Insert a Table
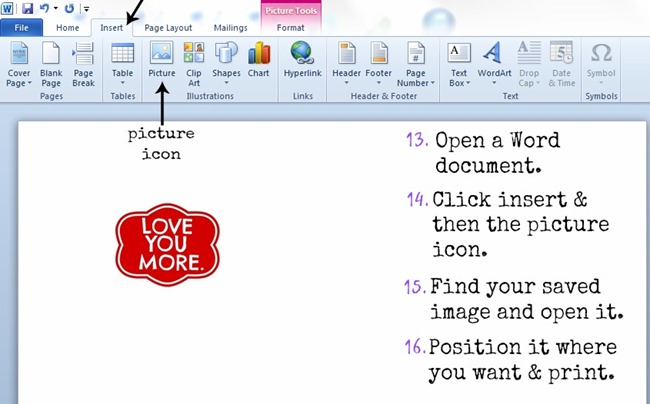Screen dimensions: 650x404 (x=123, y=63)
